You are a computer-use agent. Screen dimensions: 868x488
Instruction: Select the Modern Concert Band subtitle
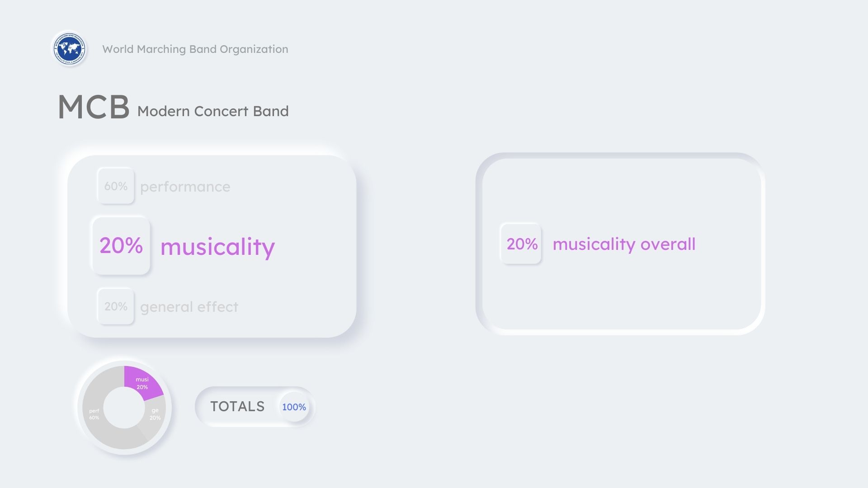pos(213,111)
